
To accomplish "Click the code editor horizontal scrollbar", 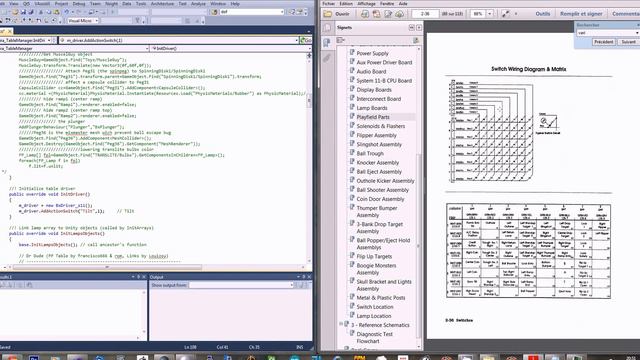I will pyautogui.click(x=107, y=267).
